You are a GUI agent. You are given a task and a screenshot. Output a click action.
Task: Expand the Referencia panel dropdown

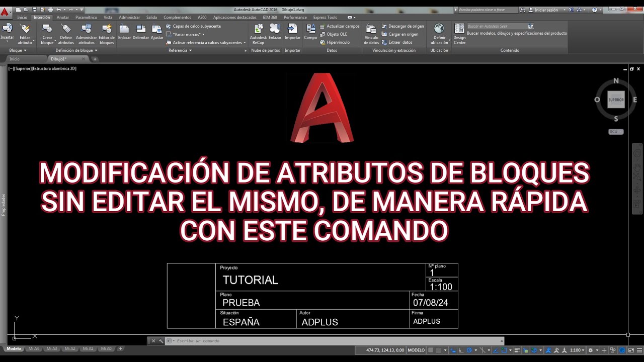click(180, 50)
